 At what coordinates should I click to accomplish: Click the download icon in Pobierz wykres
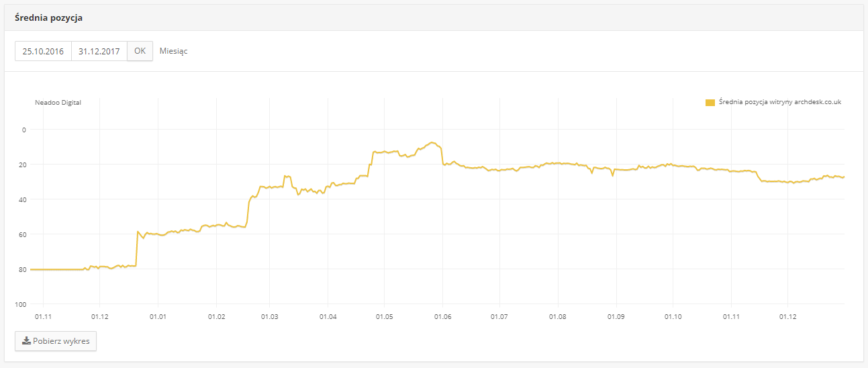27,341
